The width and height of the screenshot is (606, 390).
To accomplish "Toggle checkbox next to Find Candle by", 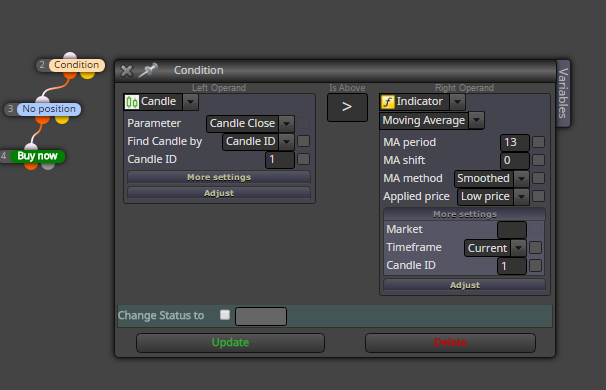I will point(303,141).
